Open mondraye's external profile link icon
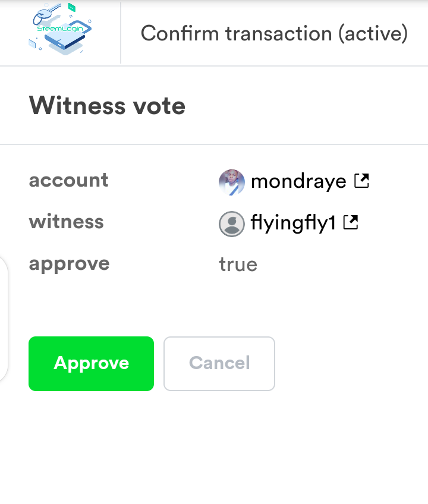 coord(361,180)
